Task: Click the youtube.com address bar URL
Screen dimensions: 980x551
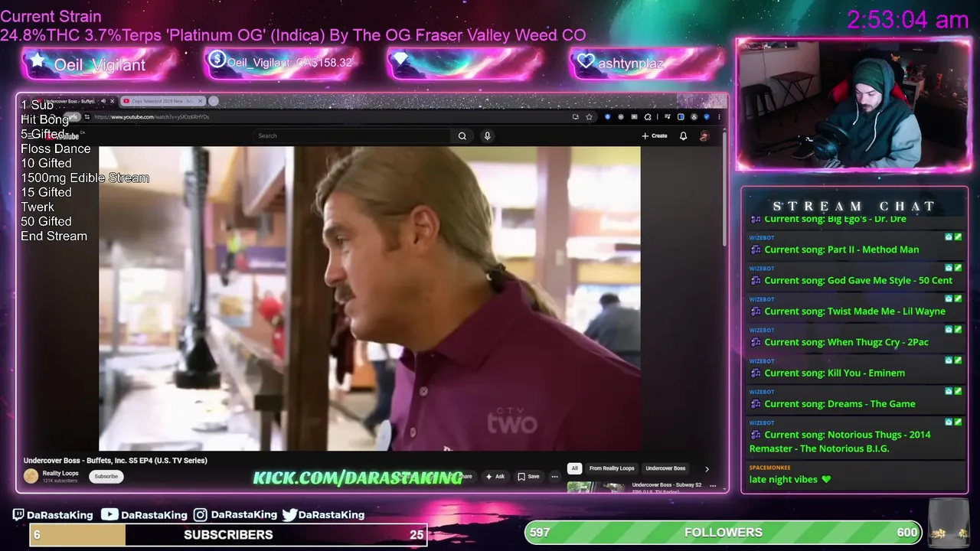Action: coord(152,117)
